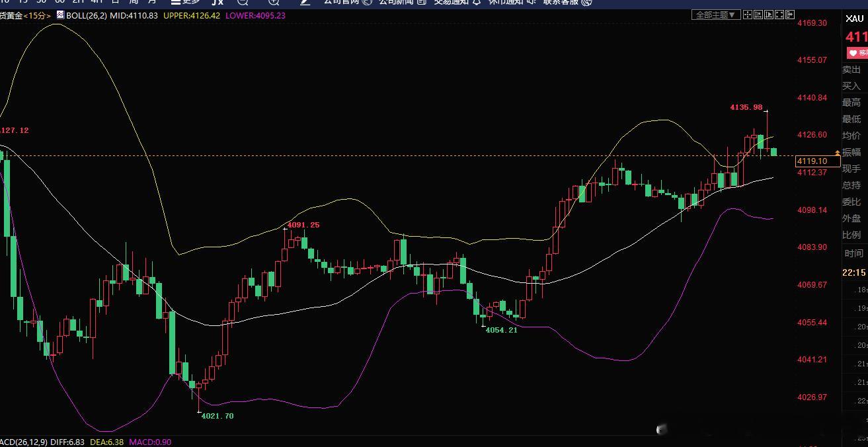The image size is (868, 447).
Task: Open the BOLL indicator settings icon
Action: [61, 15]
